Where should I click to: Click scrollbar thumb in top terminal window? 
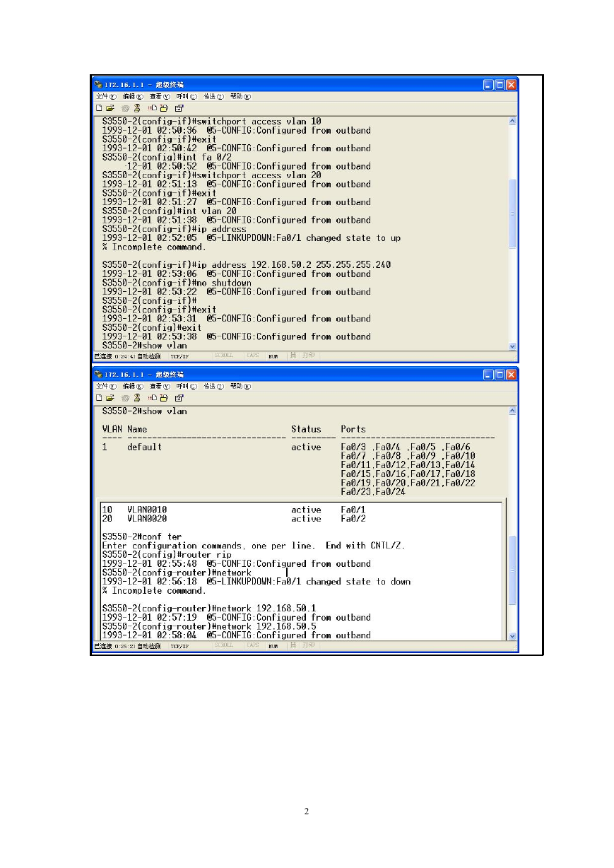512,214
